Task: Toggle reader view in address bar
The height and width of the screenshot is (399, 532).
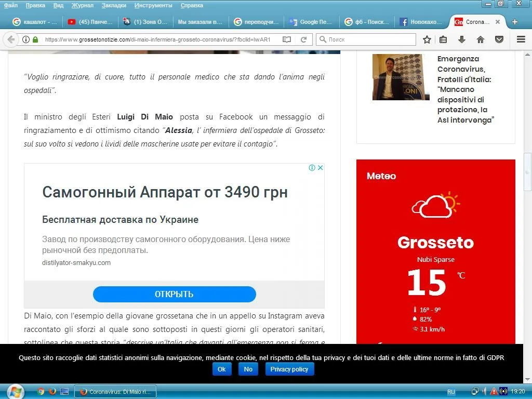Action: coord(287,39)
